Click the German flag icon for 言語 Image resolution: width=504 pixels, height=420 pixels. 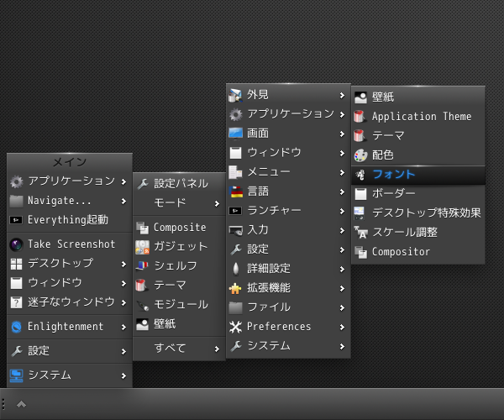(x=236, y=192)
